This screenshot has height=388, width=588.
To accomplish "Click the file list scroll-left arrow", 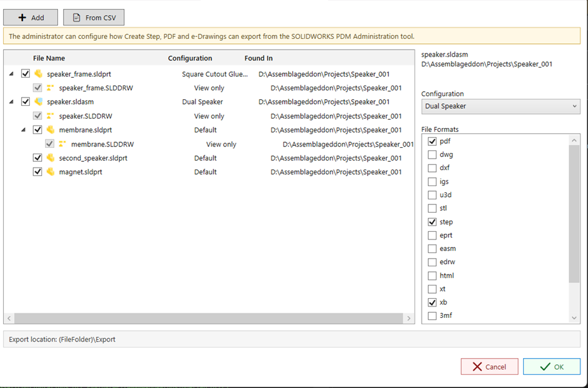I will tap(9, 319).
